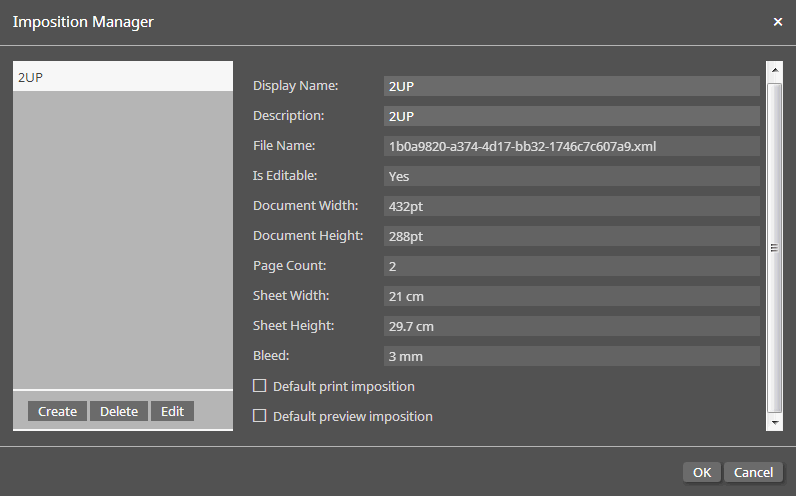
Task: Click the File Name value field
Action: [571, 146]
